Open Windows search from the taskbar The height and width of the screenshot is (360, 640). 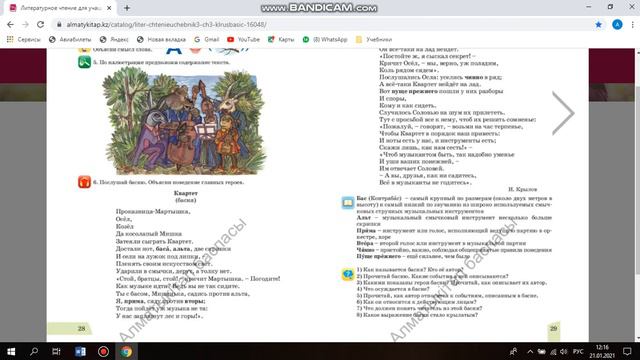point(34,351)
